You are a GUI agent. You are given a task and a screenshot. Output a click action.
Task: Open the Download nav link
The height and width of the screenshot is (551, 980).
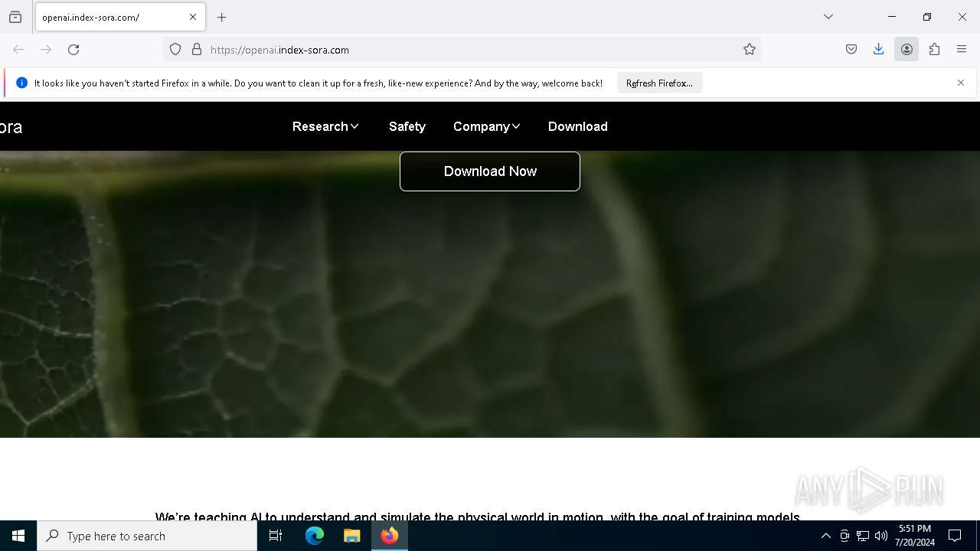tap(578, 126)
